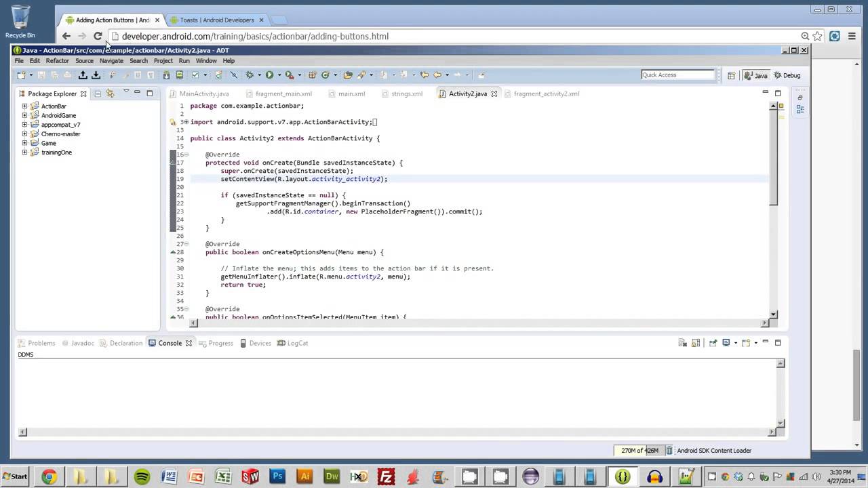The width and height of the screenshot is (868, 488).
Task: Open the Navigate menu
Action: pyautogui.click(x=111, y=61)
